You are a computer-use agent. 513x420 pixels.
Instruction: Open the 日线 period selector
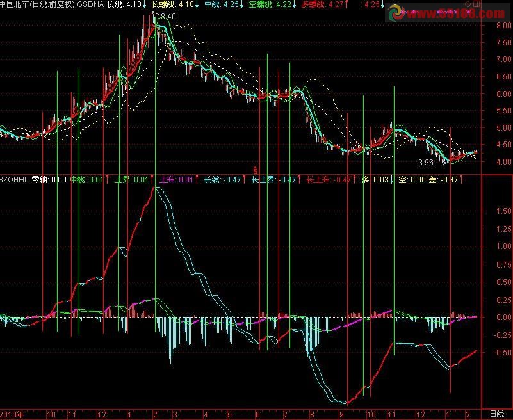[497, 414]
